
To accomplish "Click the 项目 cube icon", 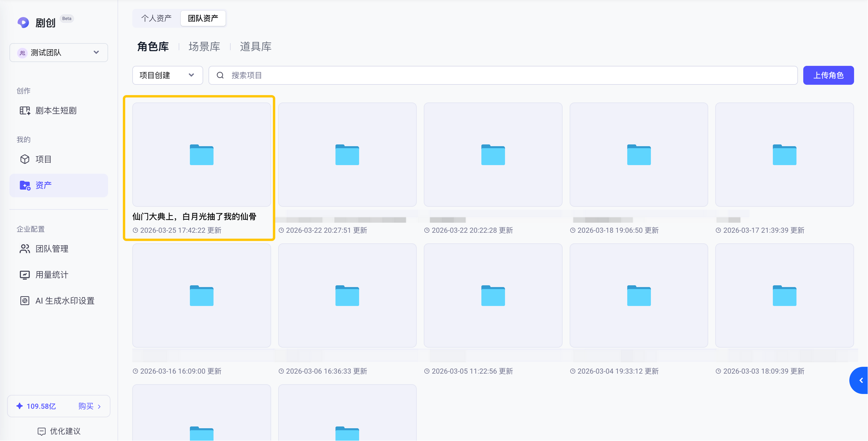I will pyautogui.click(x=25, y=159).
